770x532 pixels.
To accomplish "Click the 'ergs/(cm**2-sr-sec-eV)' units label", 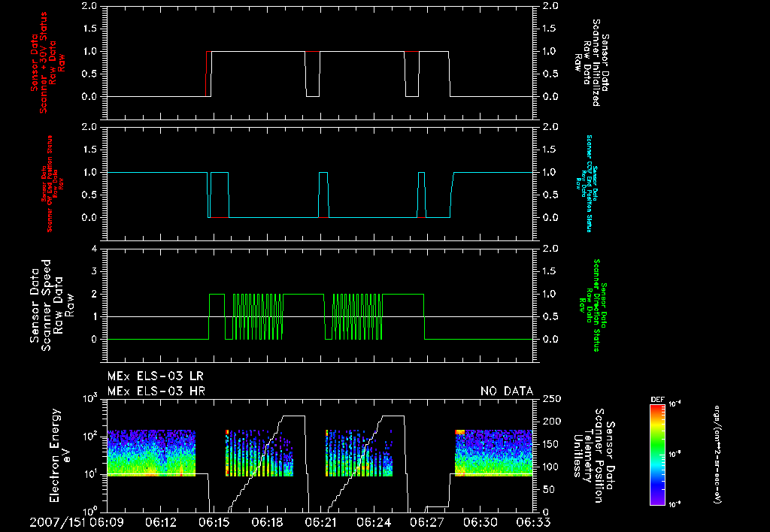I will pos(717,455).
